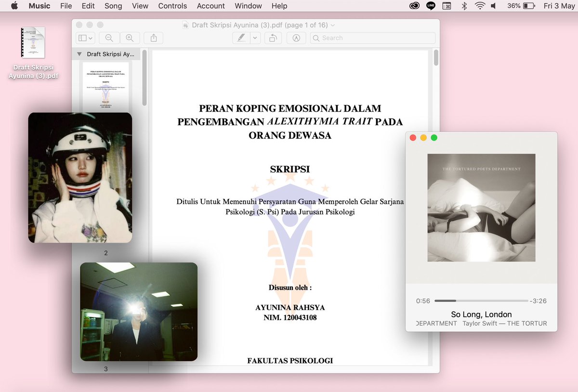This screenshot has width=578, height=392.
Task: Zoom in using Preview toolbar
Action: click(x=130, y=38)
